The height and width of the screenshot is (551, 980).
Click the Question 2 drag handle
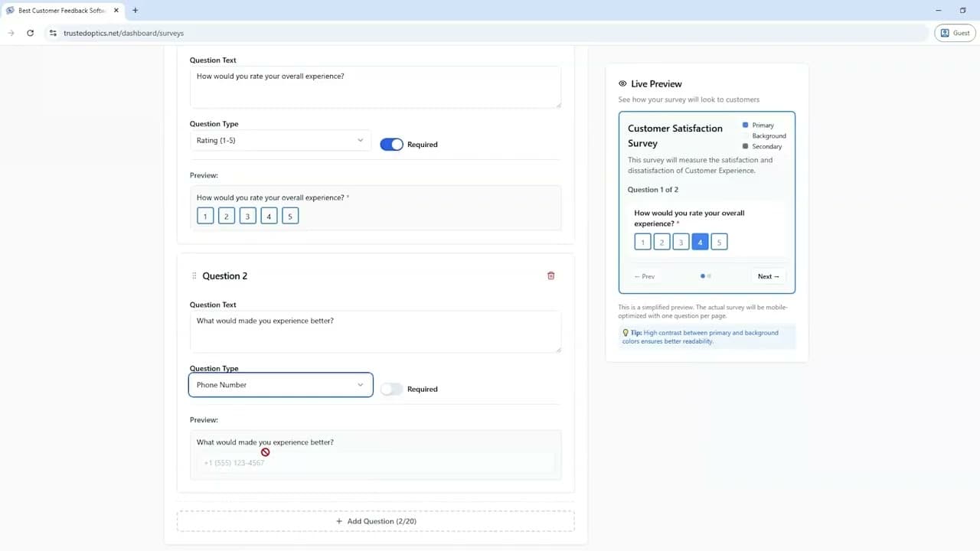point(193,275)
